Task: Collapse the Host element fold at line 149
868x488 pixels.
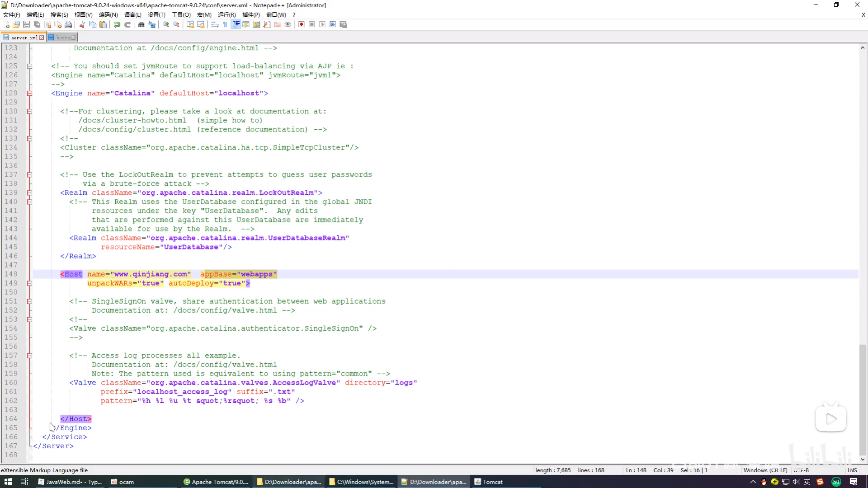Action: tap(29, 283)
